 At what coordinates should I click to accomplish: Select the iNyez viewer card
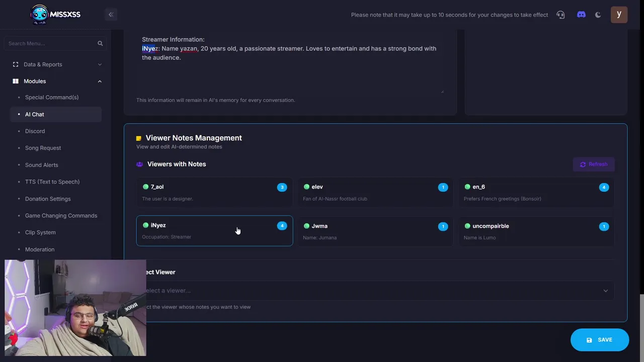pyautogui.click(x=214, y=231)
